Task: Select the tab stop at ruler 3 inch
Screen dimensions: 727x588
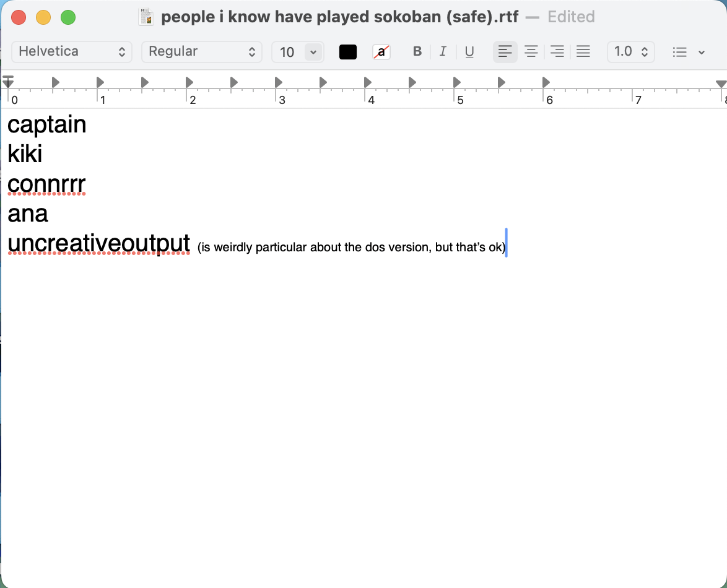Action: click(x=278, y=82)
